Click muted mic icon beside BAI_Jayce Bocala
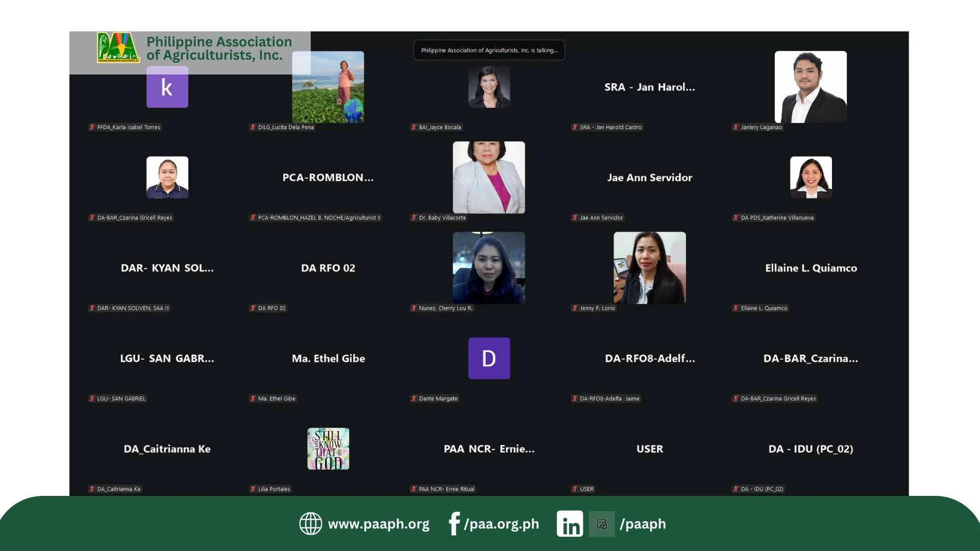The image size is (980, 551). coord(414,127)
